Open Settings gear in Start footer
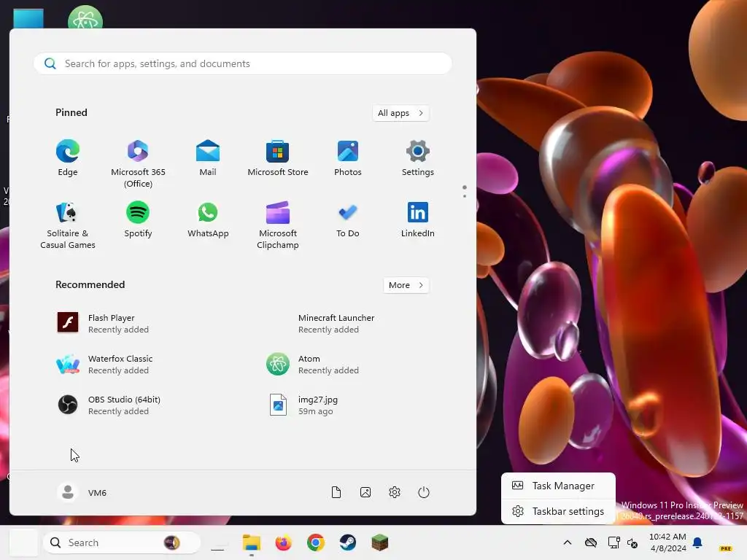 395,492
